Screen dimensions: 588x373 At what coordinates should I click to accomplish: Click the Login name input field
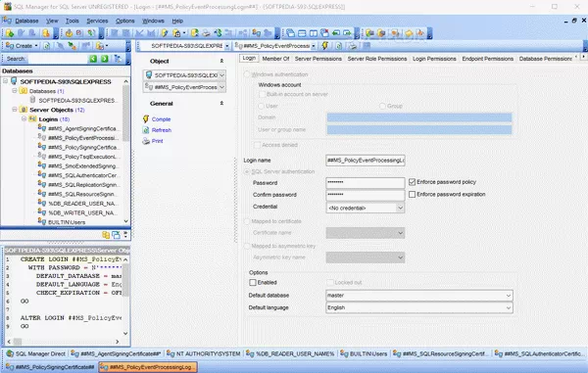point(366,161)
